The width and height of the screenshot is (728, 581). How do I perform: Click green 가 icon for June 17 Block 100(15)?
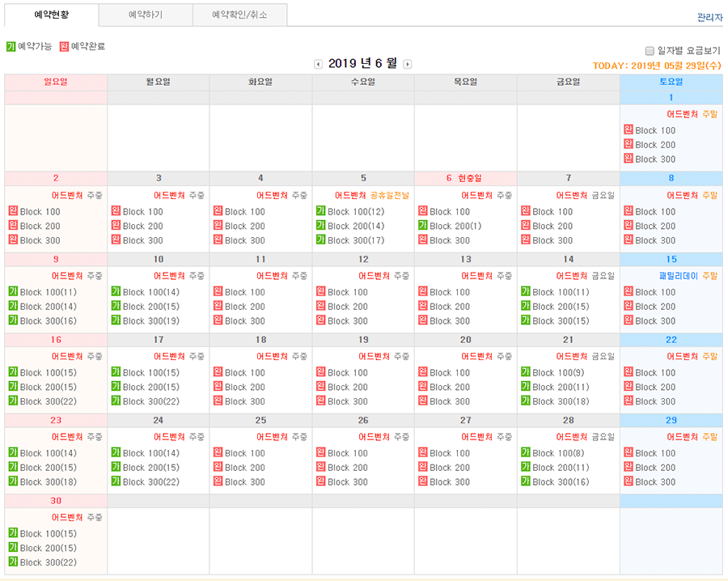(116, 371)
